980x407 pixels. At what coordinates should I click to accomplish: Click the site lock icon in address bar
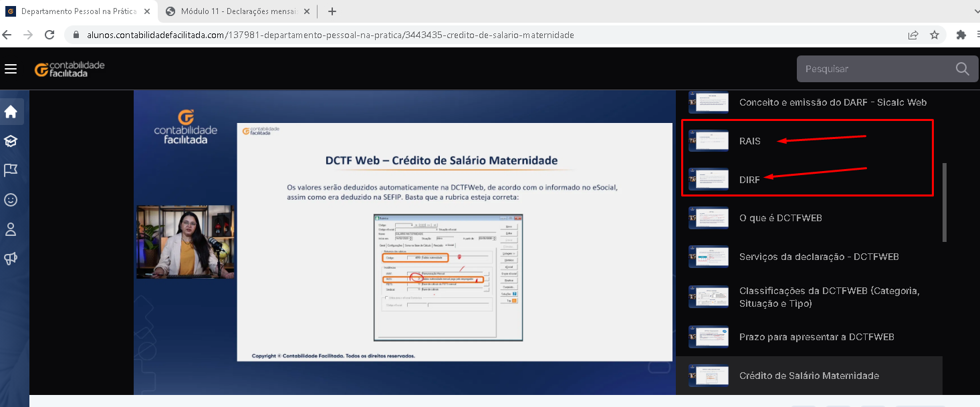click(76, 35)
